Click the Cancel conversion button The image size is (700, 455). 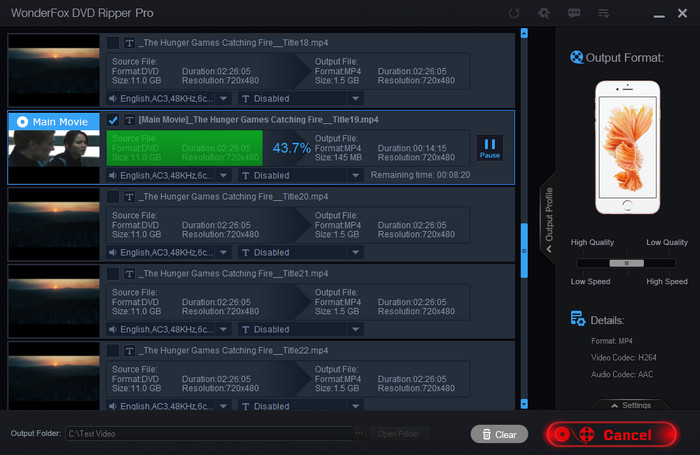[x=612, y=434]
